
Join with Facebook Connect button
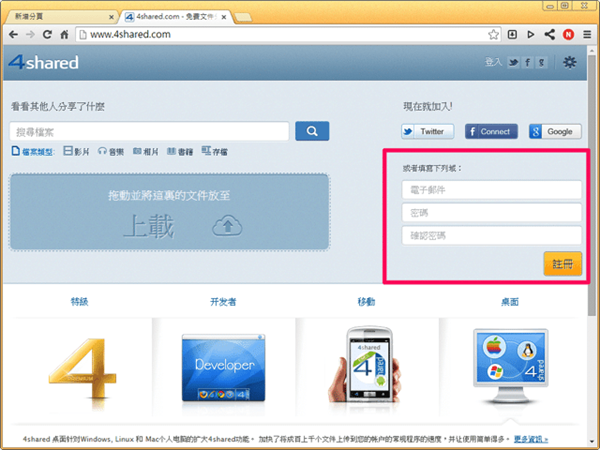point(491,131)
